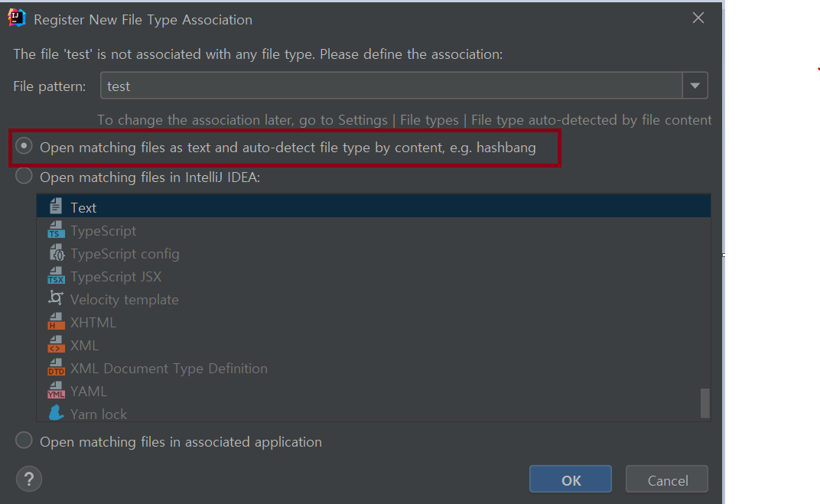Click the IntelliJ IDEA logo in title bar
Screen dimensions: 820x504
(17, 18)
